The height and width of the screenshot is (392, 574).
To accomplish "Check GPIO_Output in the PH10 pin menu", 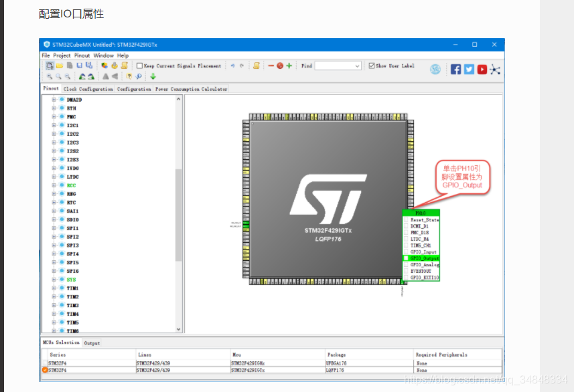I will point(406,258).
